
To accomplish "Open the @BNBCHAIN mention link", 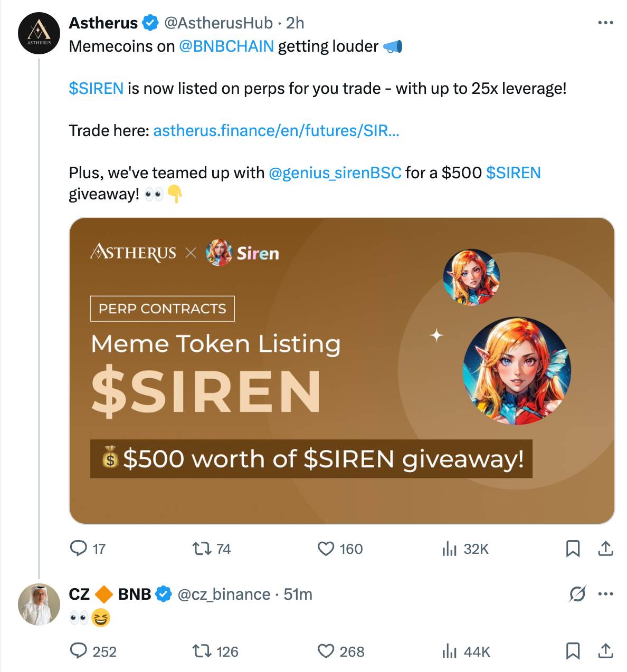I will click(226, 46).
